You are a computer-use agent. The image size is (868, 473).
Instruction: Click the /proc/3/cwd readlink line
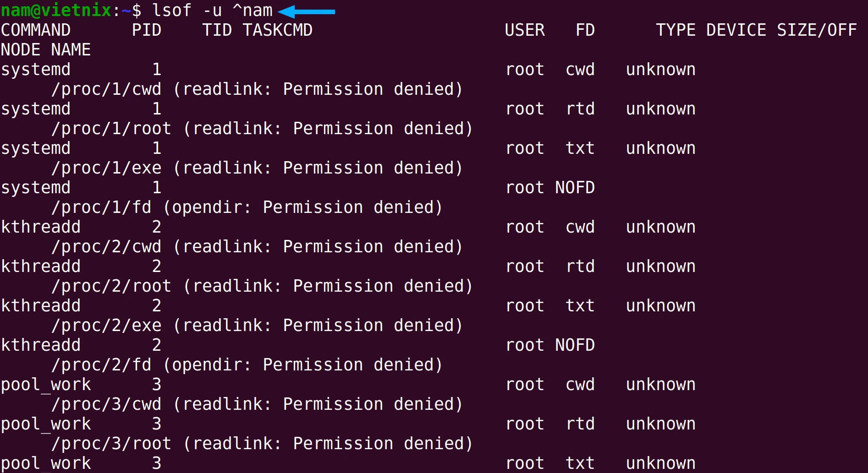pyautogui.click(x=257, y=404)
